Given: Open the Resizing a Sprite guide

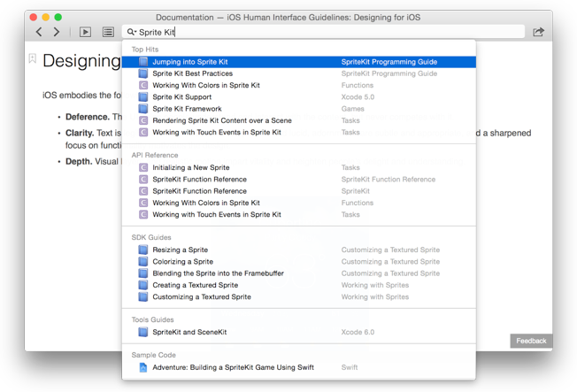Looking at the screenshot, I should (x=299, y=250).
